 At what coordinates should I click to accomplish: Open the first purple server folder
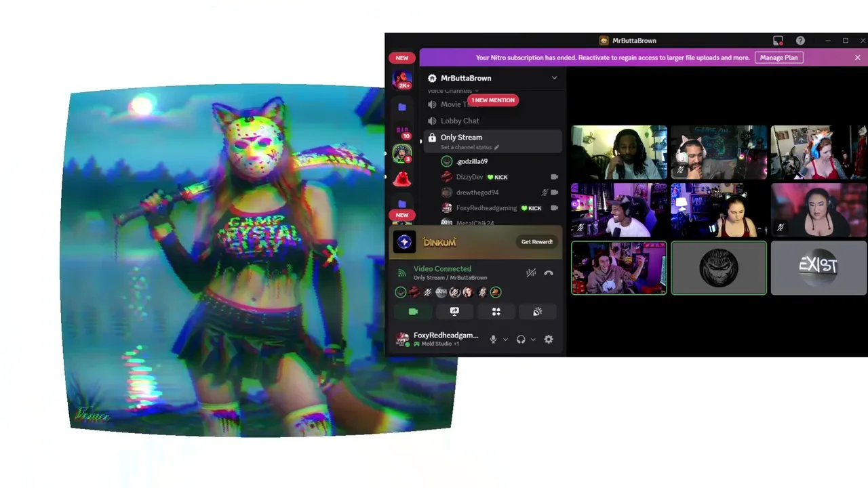click(402, 106)
